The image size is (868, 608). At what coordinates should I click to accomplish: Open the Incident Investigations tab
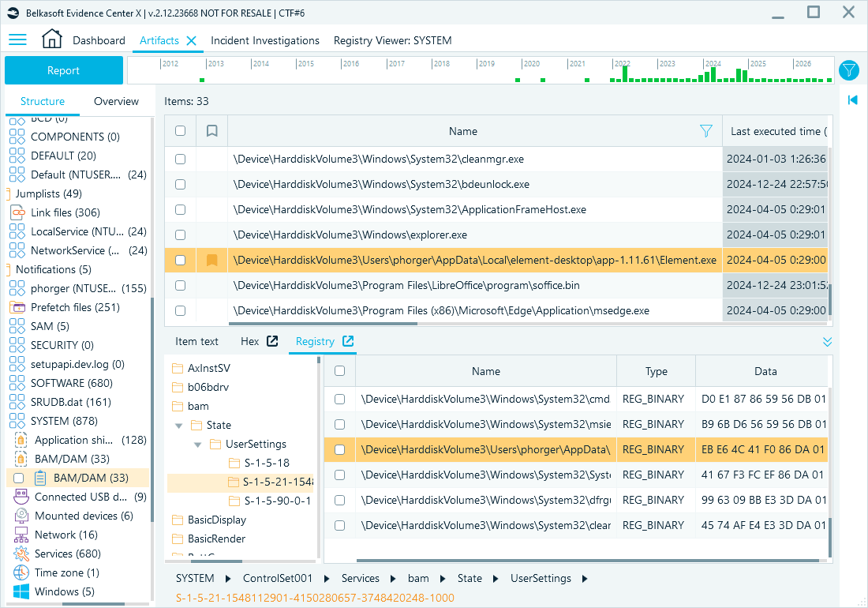tap(265, 40)
